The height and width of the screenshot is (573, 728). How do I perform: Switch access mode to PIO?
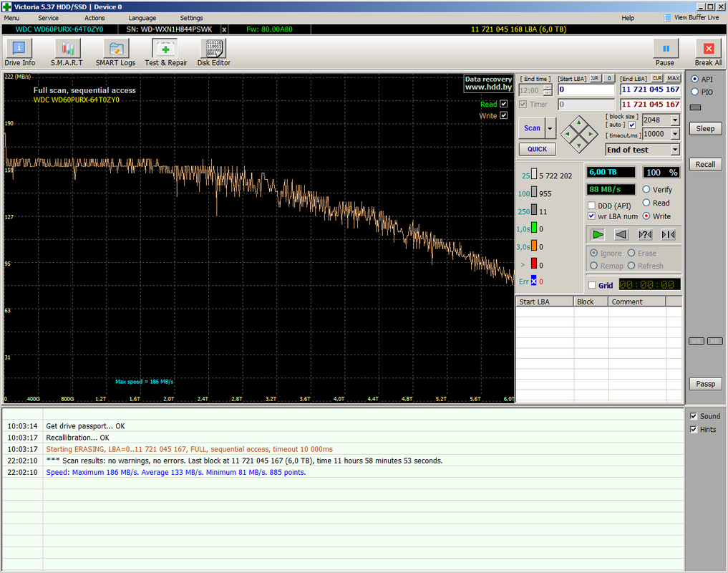pyautogui.click(x=694, y=92)
